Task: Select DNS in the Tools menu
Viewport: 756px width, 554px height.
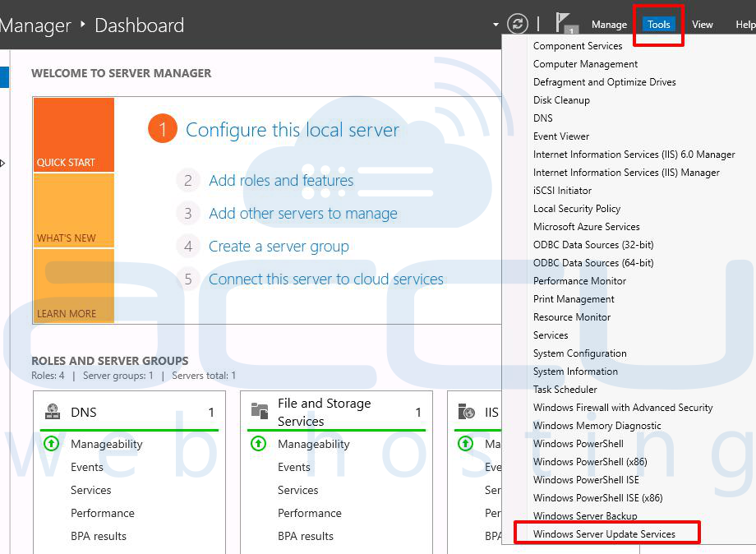Action: tap(543, 118)
